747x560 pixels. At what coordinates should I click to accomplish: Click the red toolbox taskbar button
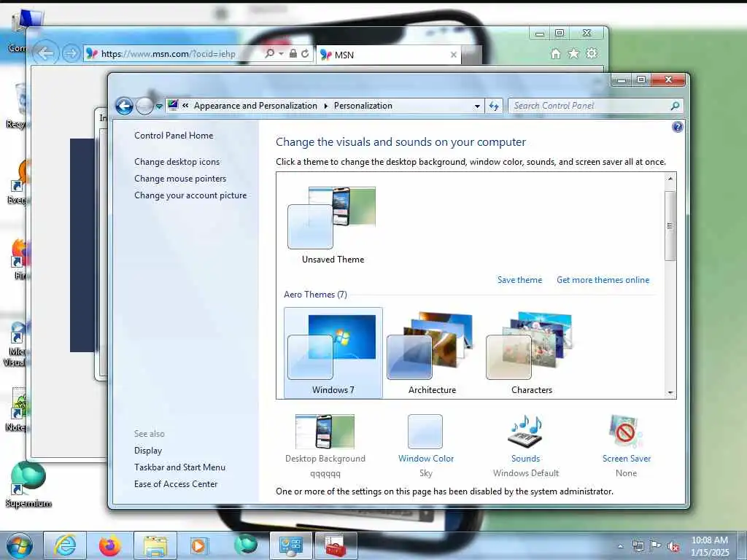coord(336,545)
